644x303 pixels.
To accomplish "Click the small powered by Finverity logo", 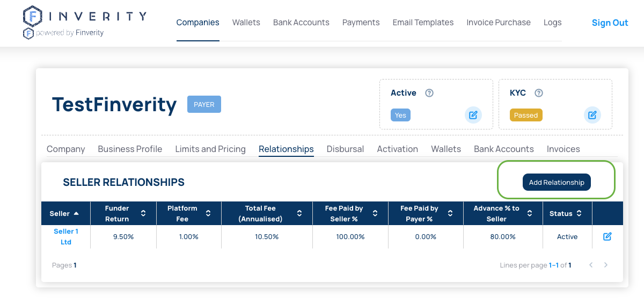I will point(28,33).
